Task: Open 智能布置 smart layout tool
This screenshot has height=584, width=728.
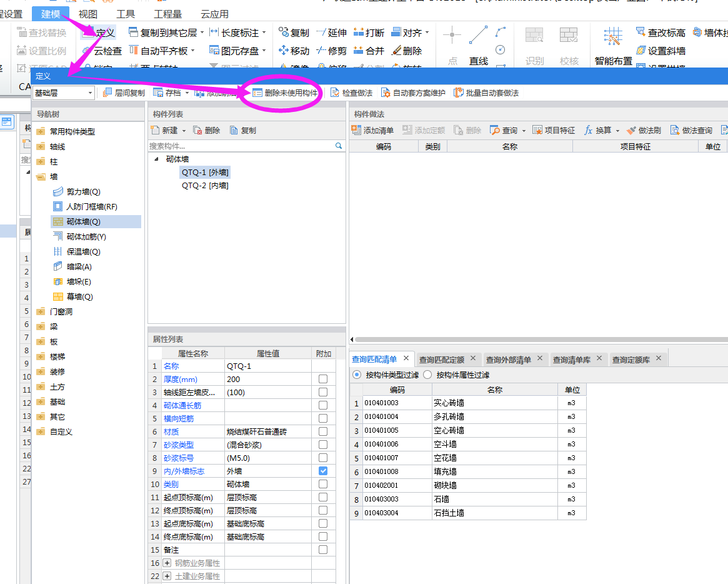Action: click(613, 46)
